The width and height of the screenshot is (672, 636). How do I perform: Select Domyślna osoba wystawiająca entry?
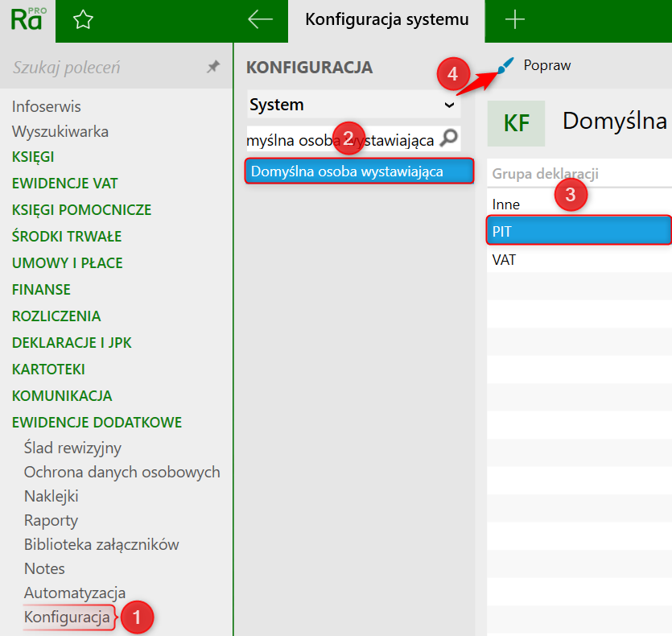[x=359, y=171]
